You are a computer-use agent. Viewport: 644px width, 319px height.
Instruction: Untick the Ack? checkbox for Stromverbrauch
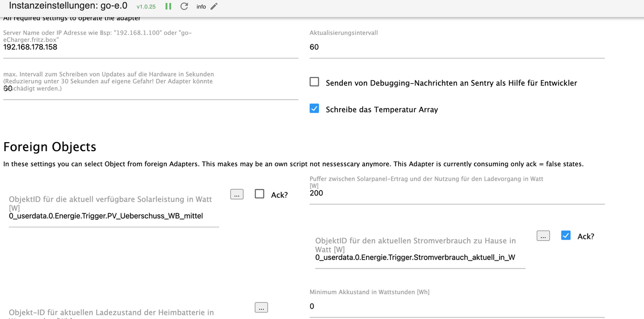pyautogui.click(x=566, y=235)
